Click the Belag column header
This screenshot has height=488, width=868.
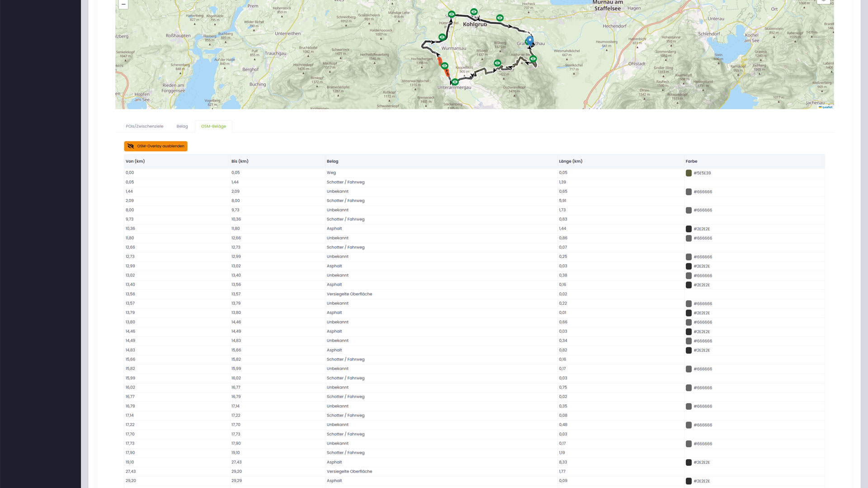[x=332, y=161]
